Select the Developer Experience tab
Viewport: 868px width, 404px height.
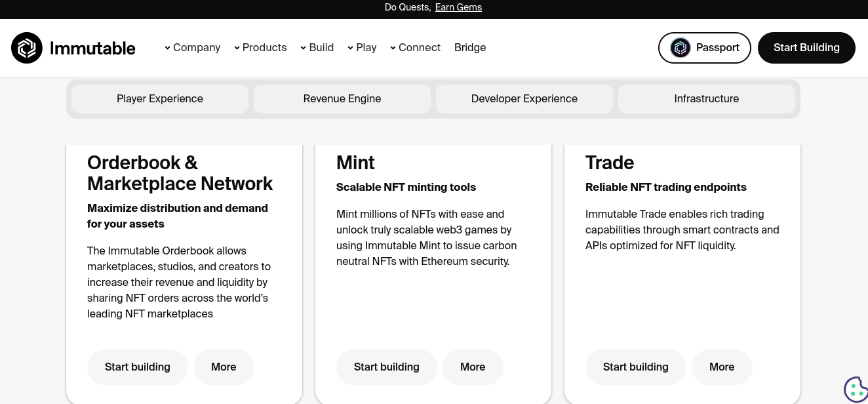click(x=524, y=99)
